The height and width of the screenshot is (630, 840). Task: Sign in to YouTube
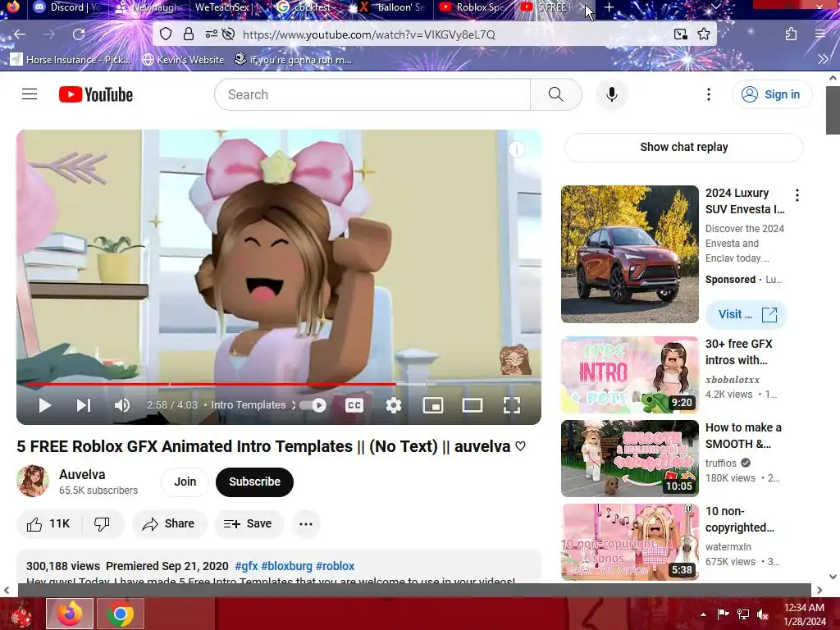pos(771,94)
